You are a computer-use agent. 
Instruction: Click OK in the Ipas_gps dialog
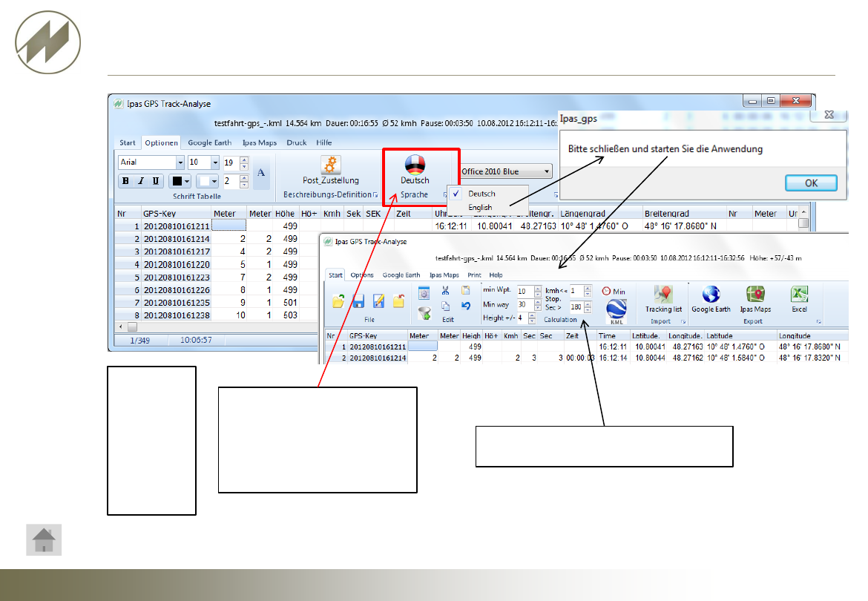tap(811, 183)
